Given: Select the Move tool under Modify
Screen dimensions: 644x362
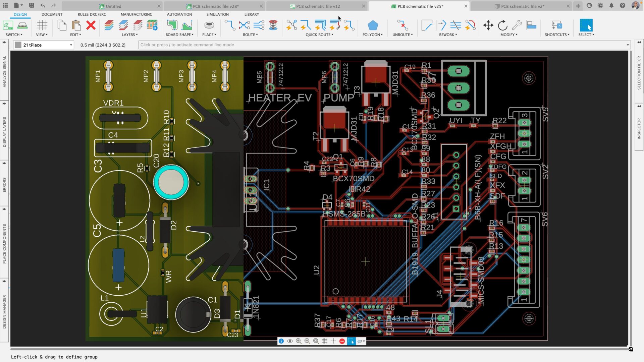Looking at the screenshot, I should click(x=488, y=25).
